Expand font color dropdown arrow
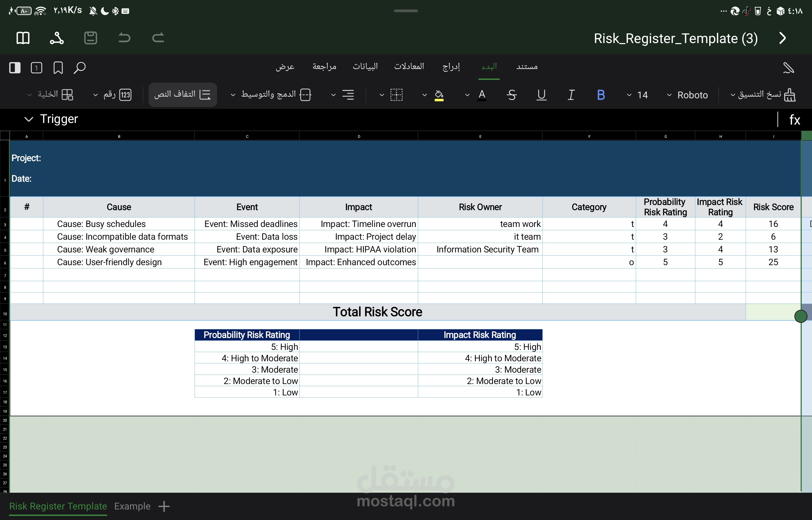This screenshot has width=812, height=520. pos(467,95)
